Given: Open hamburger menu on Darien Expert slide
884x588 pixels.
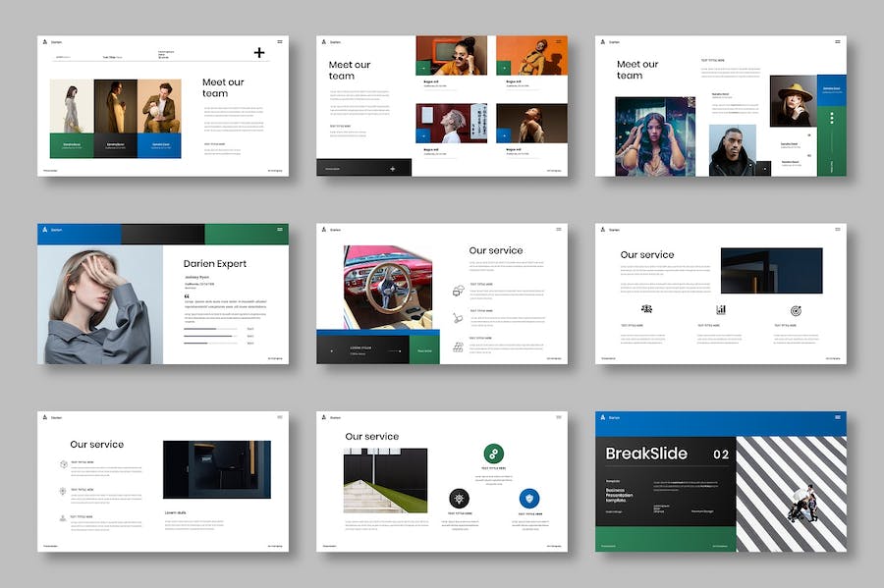Looking at the screenshot, I should [x=280, y=229].
